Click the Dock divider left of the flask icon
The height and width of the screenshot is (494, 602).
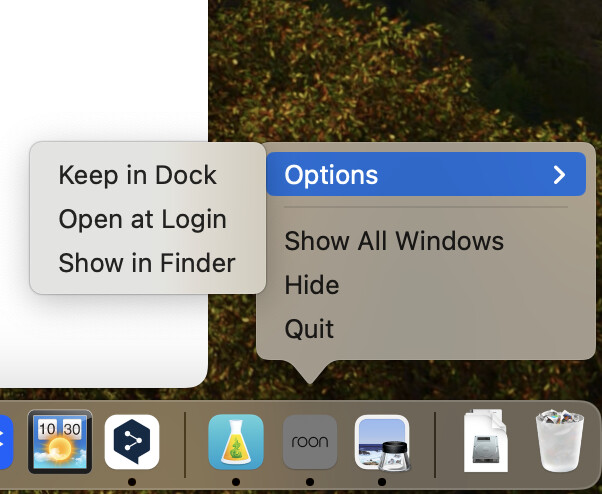pos(186,444)
